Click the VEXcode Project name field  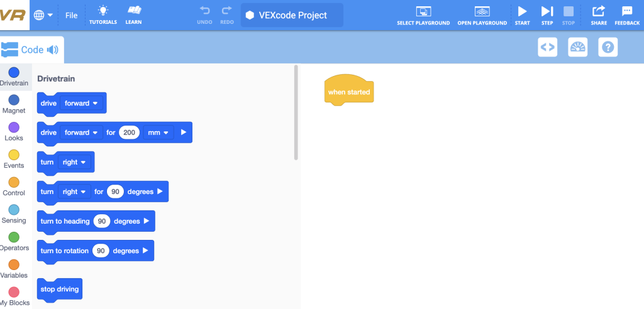pyautogui.click(x=292, y=15)
